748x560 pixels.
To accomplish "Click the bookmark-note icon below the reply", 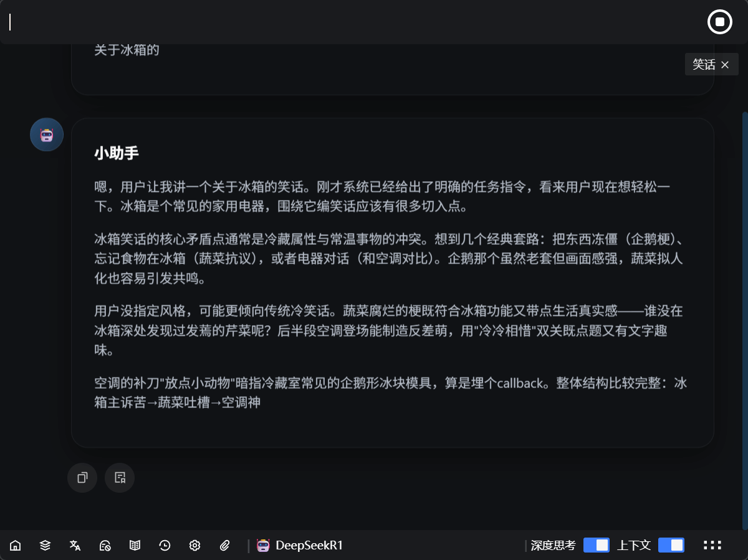I will point(120,478).
